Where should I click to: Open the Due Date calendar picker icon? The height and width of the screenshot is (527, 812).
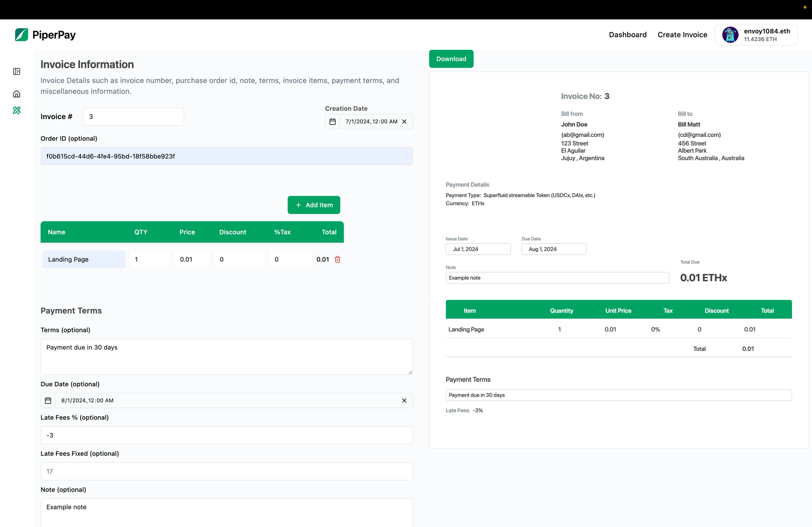(48, 401)
